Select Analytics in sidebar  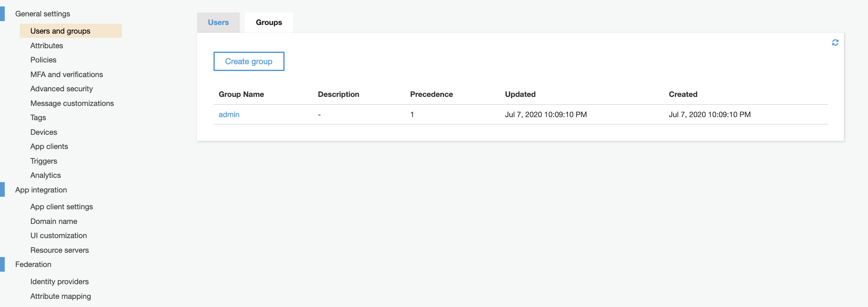(46, 175)
